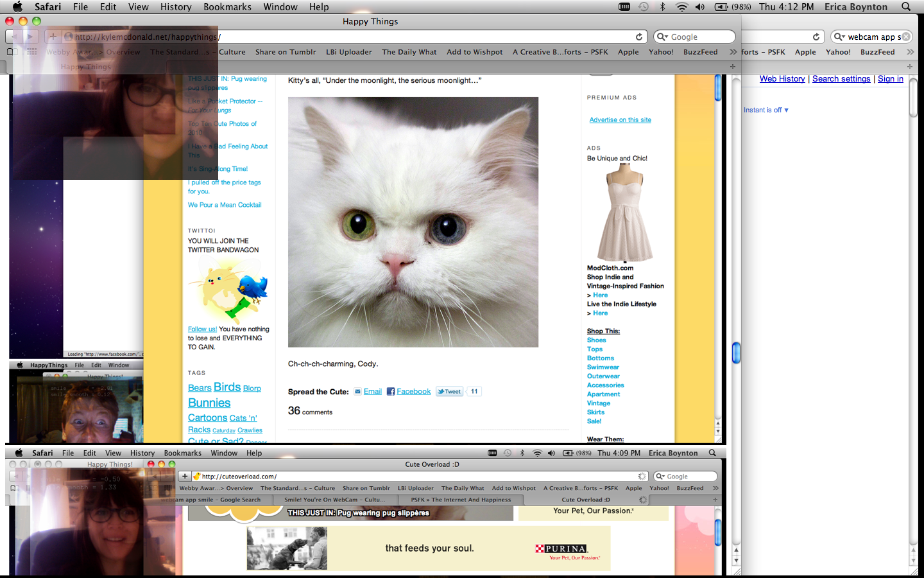Open the Apple menu in the top menu bar

17,6
